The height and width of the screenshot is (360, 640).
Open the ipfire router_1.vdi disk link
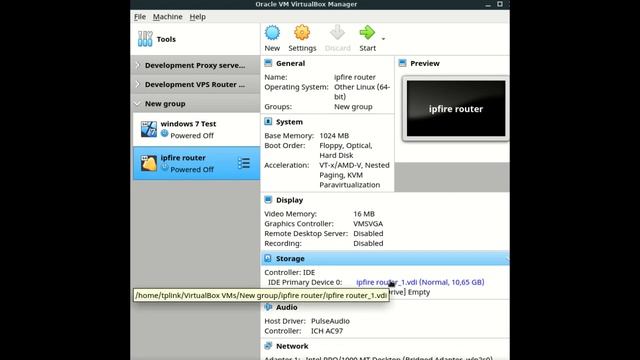(420, 282)
